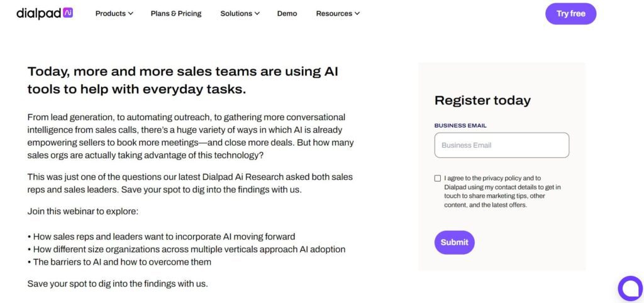Image resolution: width=644 pixels, height=303 pixels.
Task: Click the Register today heading
Action: click(x=482, y=100)
